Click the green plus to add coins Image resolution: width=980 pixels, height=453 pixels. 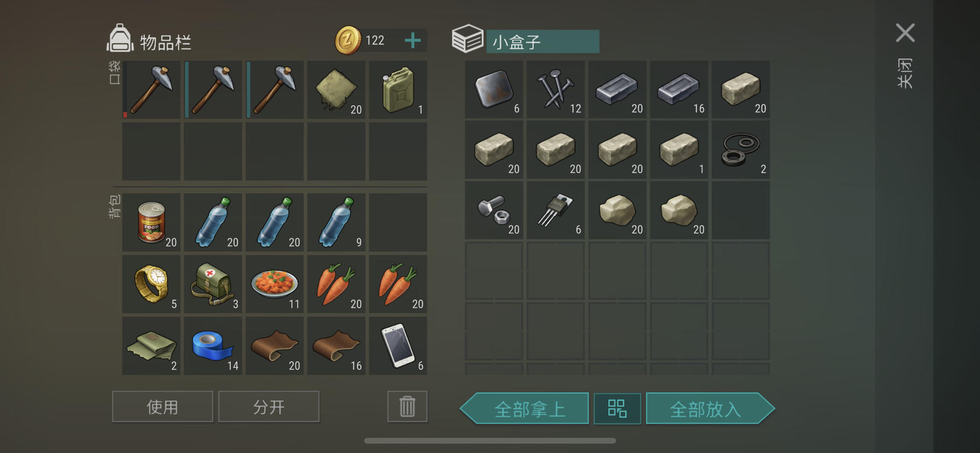413,40
